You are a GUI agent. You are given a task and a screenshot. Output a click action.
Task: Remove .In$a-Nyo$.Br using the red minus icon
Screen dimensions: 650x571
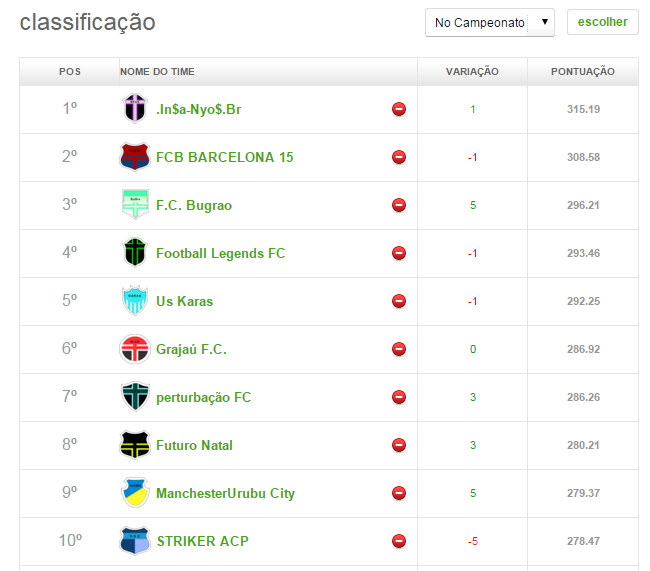(399, 109)
